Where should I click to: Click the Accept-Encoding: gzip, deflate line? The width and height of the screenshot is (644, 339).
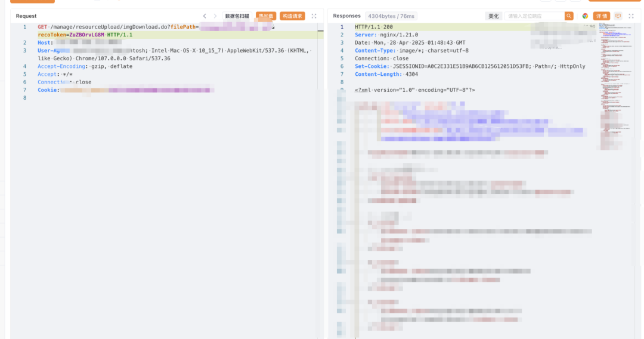85,67
